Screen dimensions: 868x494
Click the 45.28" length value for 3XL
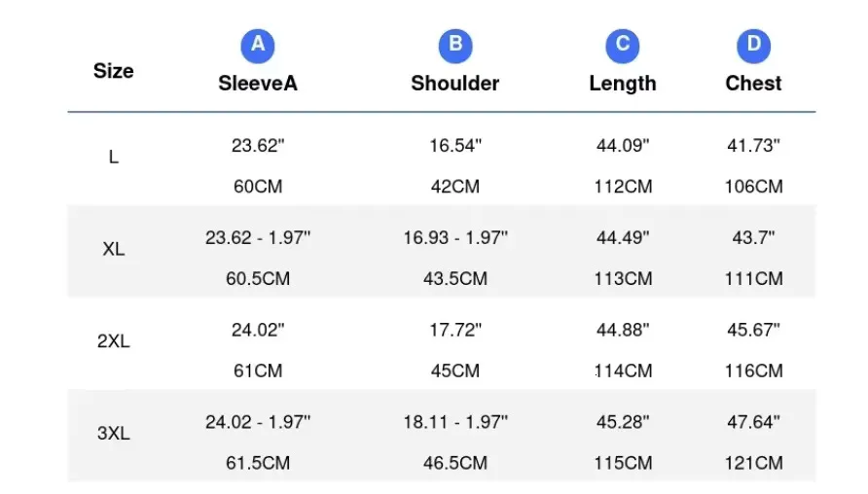pyautogui.click(x=622, y=422)
